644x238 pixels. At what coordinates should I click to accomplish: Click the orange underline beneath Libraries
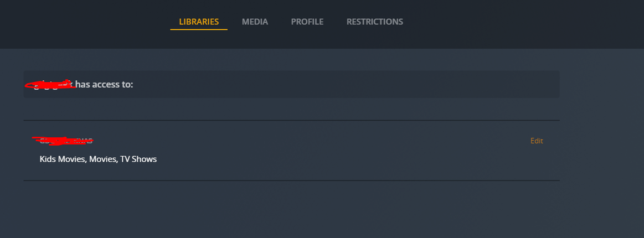[x=199, y=29]
